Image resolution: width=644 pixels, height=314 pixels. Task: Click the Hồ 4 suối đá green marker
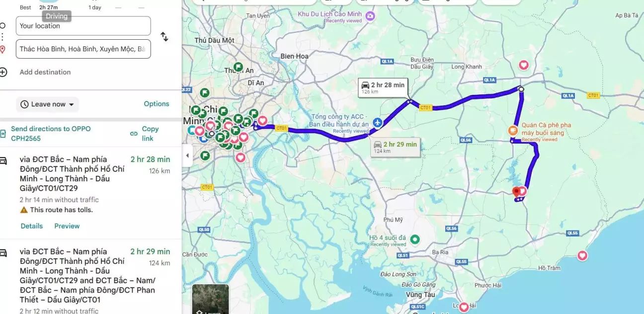pos(415,240)
